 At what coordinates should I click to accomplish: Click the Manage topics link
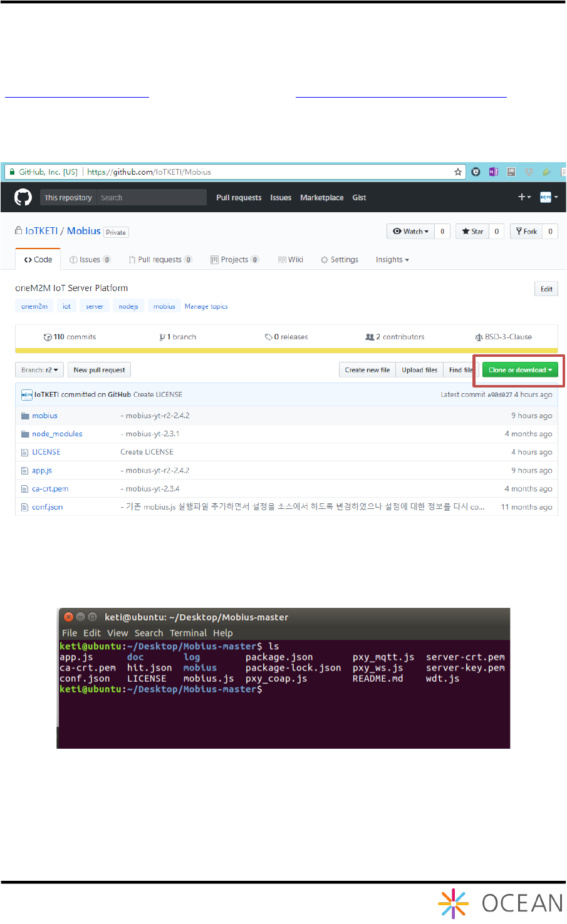(206, 307)
